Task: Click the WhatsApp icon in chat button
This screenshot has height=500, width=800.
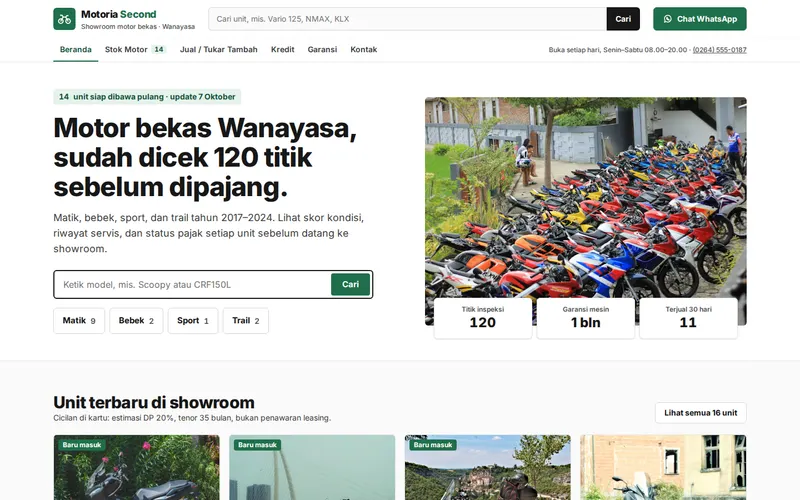Action: click(667, 19)
